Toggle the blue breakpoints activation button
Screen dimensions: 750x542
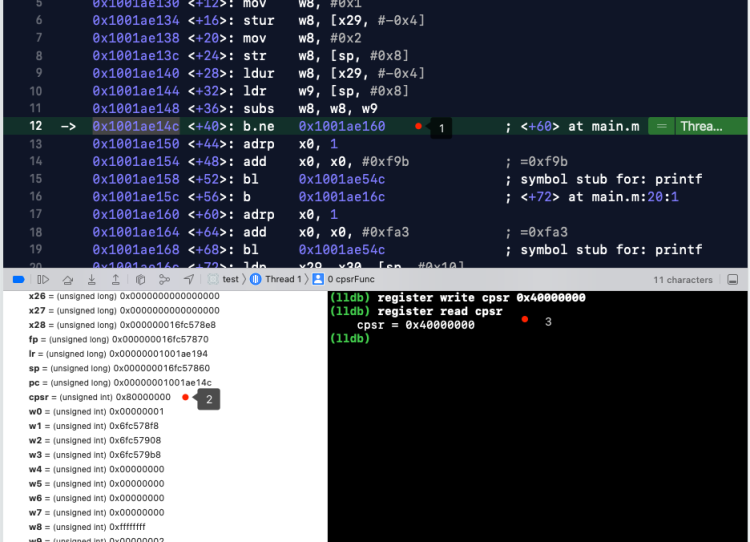coord(17,280)
